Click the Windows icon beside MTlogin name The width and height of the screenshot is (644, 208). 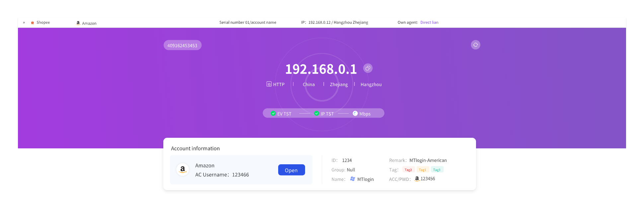pyautogui.click(x=353, y=179)
